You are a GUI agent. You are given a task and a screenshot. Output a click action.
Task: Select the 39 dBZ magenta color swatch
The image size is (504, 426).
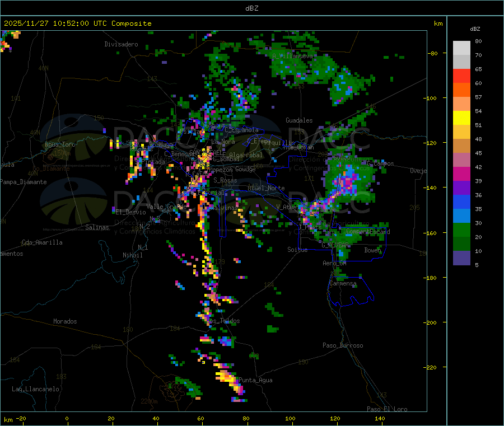point(461,174)
